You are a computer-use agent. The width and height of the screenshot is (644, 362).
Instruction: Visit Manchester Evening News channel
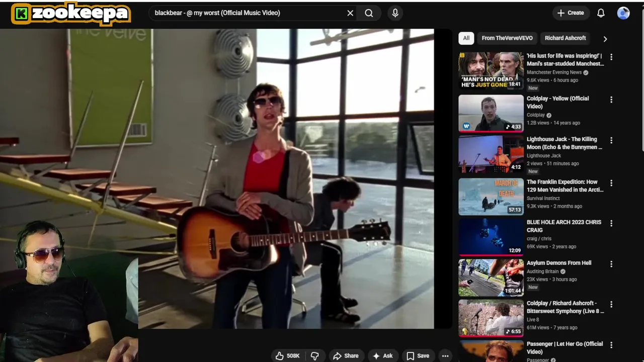click(554, 72)
